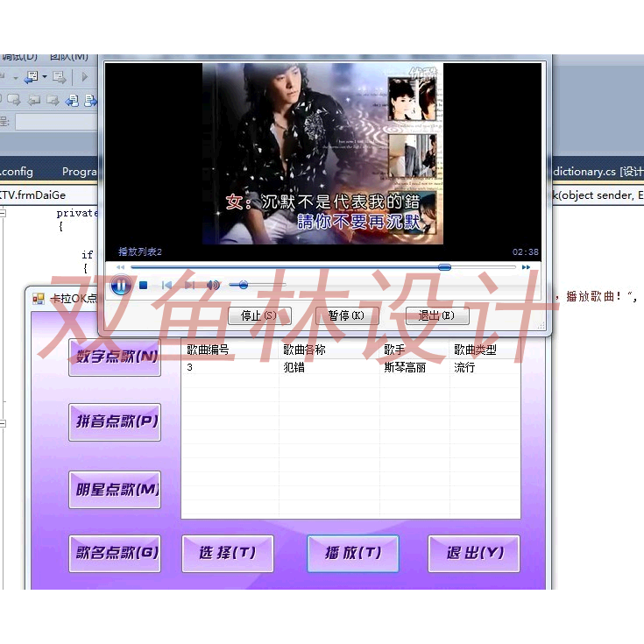This screenshot has width=644, height=644.
Task: Click the previous track icon in player
Action: click(166, 285)
